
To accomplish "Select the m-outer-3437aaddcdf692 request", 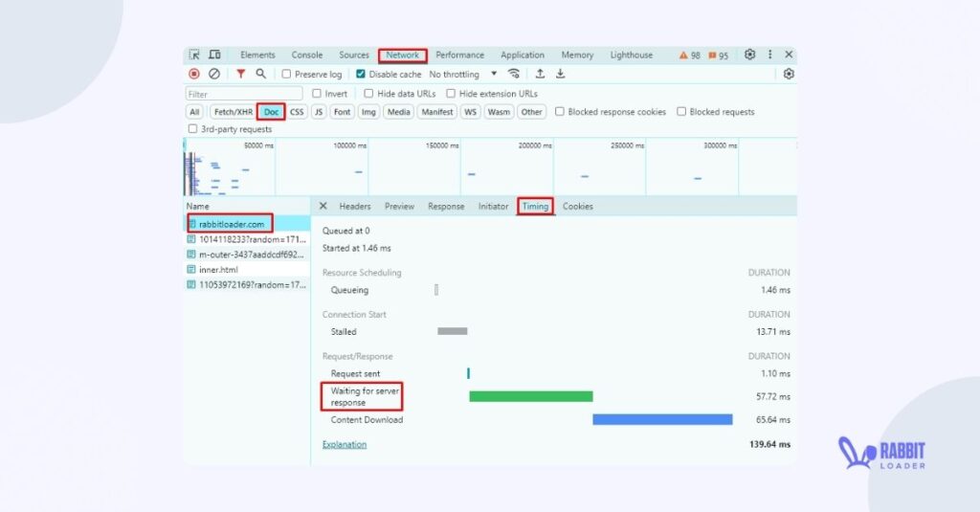I will pyautogui.click(x=248, y=255).
